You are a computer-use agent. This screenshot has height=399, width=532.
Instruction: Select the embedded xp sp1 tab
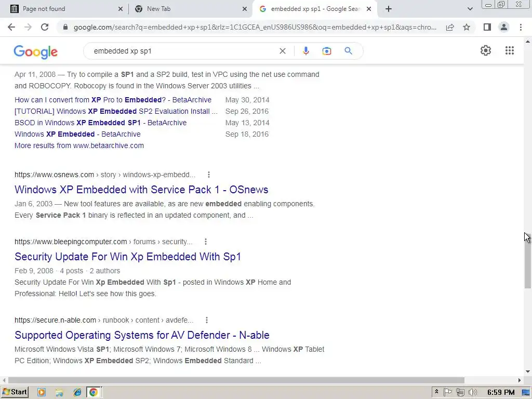[314, 9]
